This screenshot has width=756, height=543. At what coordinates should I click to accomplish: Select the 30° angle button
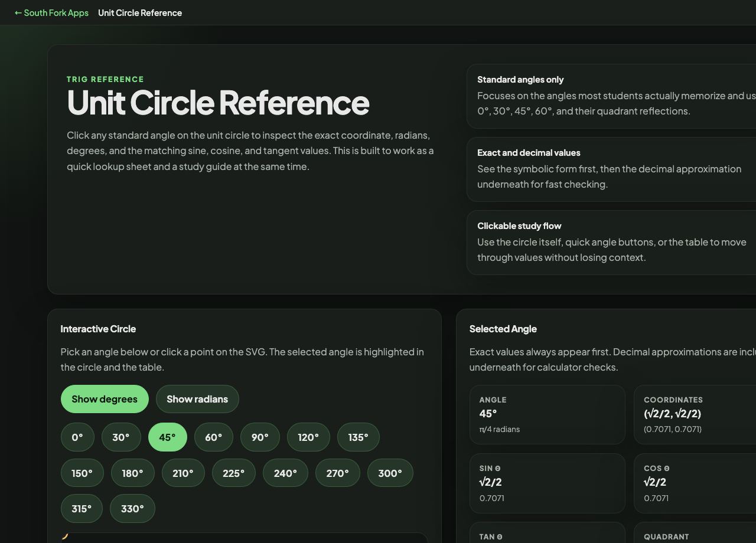(x=121, y=437)
